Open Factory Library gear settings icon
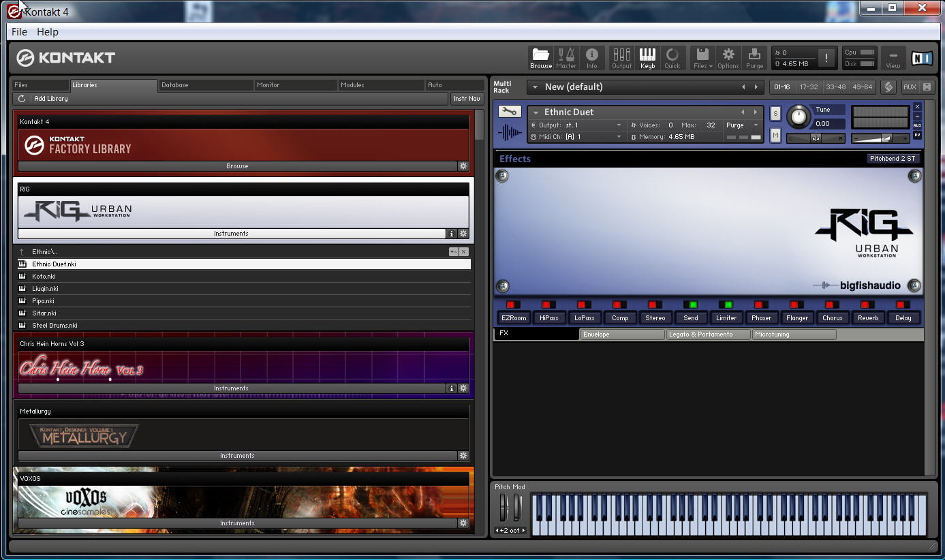 point(463,166)
